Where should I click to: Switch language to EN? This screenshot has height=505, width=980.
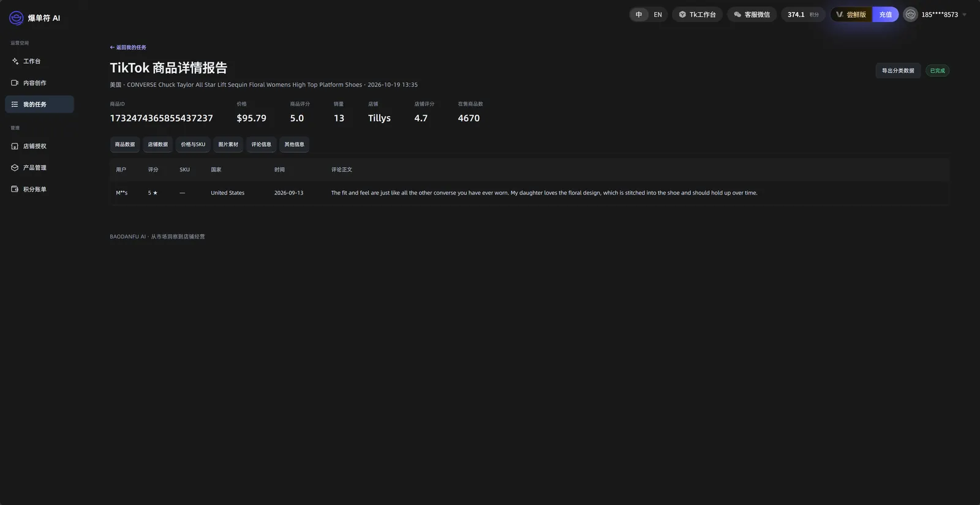pyautogui.click(x=658, y=15)
